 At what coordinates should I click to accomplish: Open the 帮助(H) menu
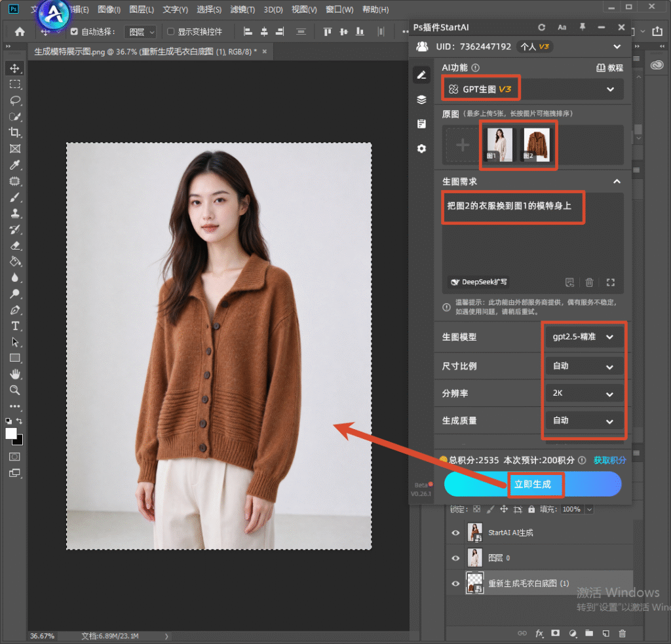pyautogui.click(x=375, y=9)
